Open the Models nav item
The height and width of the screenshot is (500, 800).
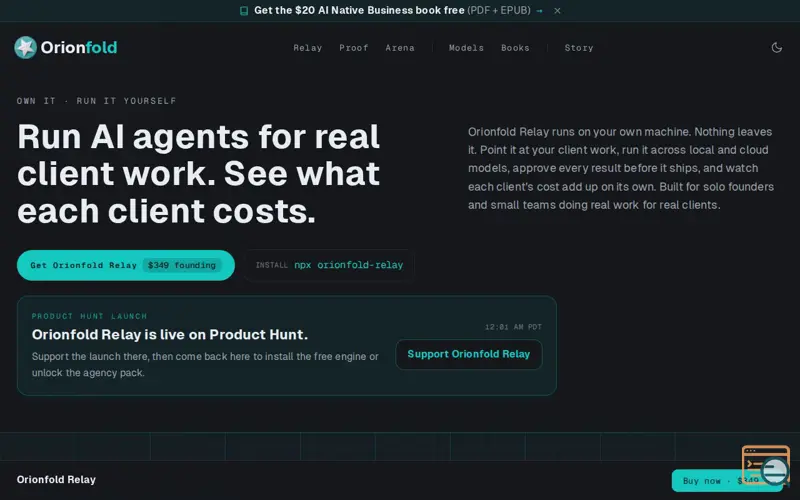coord(466,48)
